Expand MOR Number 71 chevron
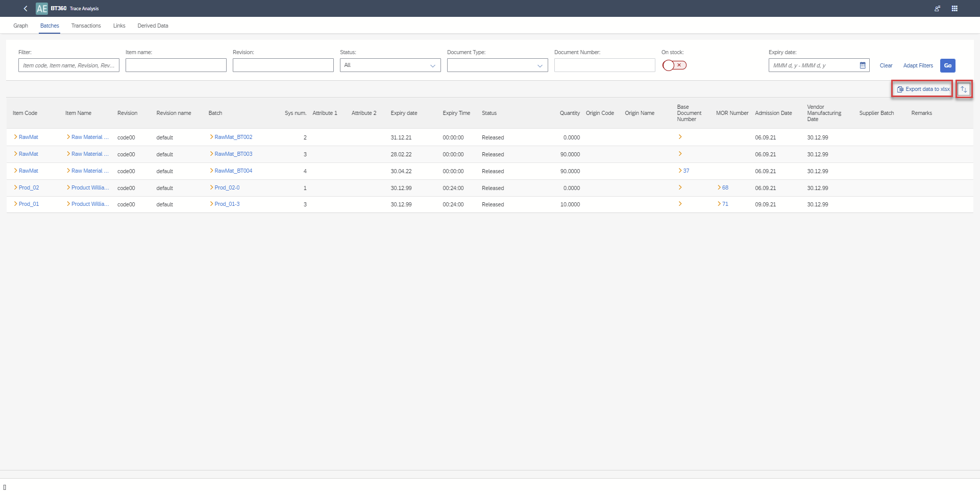980x495 pixels. pos(719,204)
